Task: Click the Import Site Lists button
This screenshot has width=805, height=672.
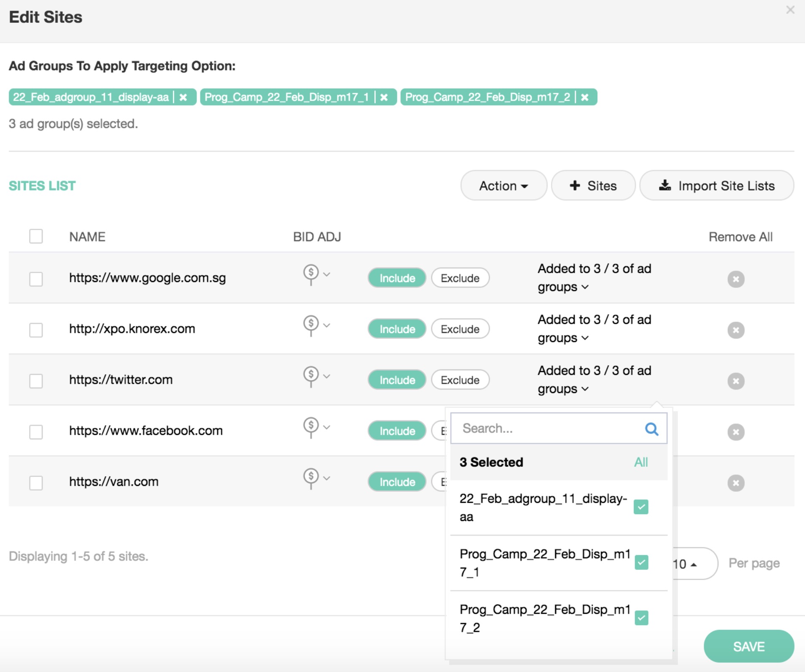Action: 717,186
